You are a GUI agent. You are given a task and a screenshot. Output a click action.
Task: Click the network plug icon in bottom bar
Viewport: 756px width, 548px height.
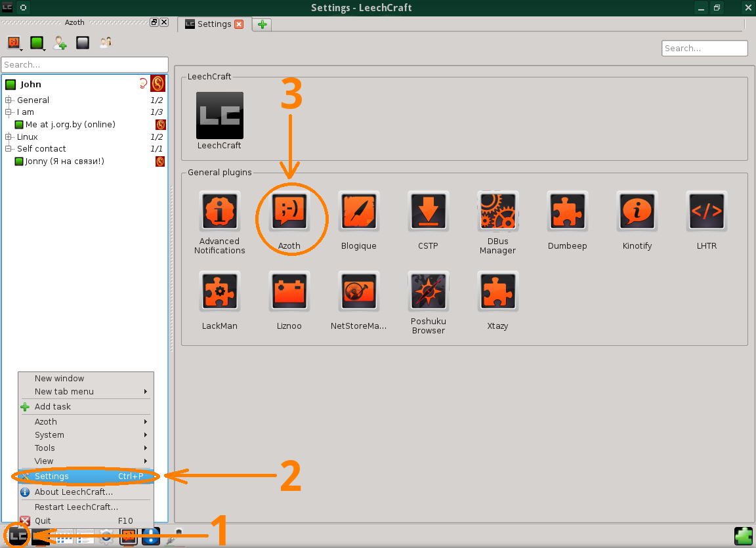pos(175,536)
